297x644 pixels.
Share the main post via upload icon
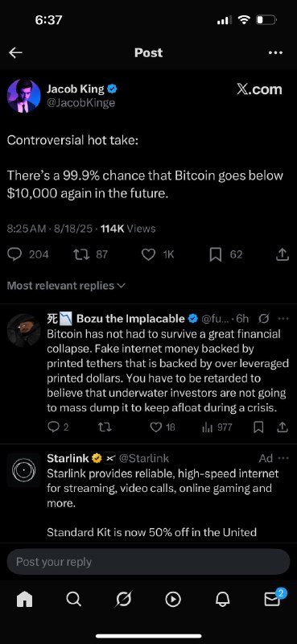pos(282,254)
